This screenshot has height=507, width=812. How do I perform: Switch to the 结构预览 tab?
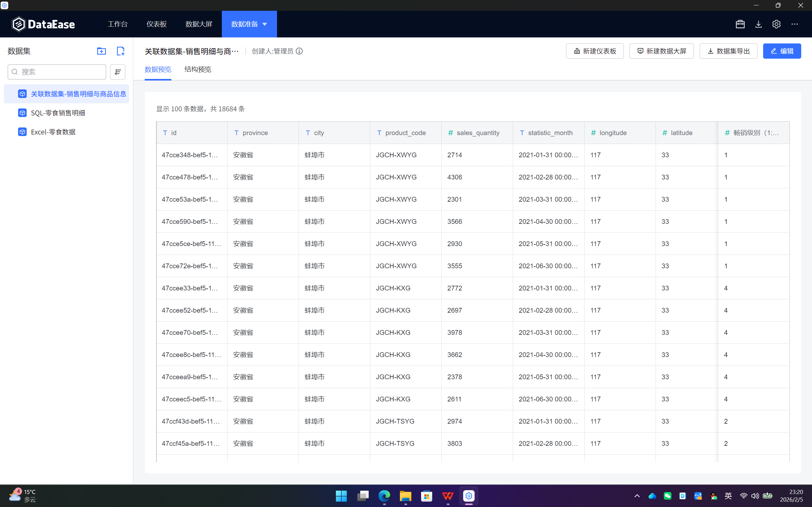click(198, 69)
